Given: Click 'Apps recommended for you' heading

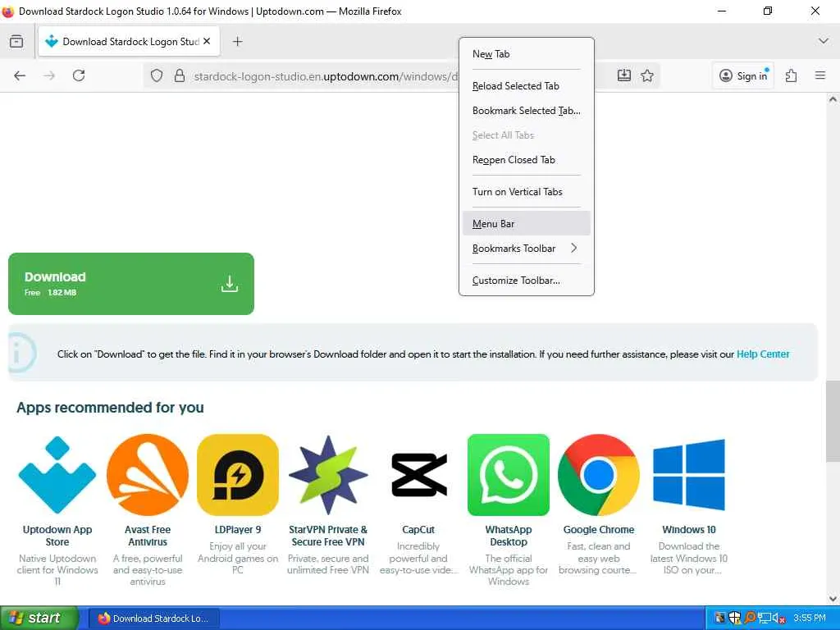Looking at the screenshot, I should tap(111, 408).
